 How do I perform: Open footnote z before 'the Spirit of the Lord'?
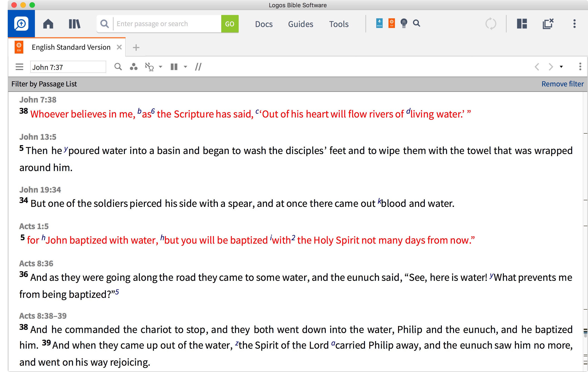click(237, 343)
